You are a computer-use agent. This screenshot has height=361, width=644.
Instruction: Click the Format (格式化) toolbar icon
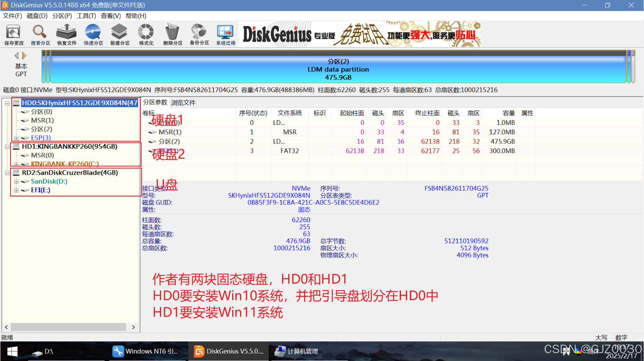tap(146, 35)
